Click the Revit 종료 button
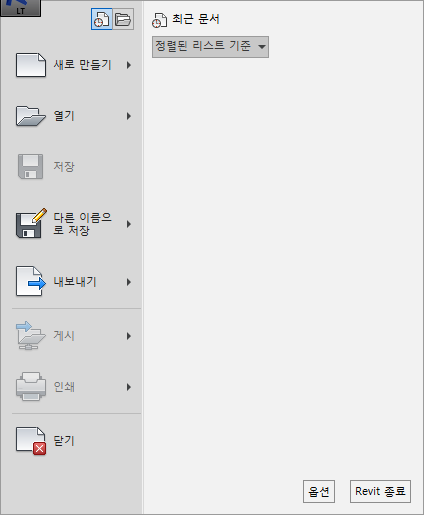This screenshot has height=515, width=424. (x=380, y=491)
